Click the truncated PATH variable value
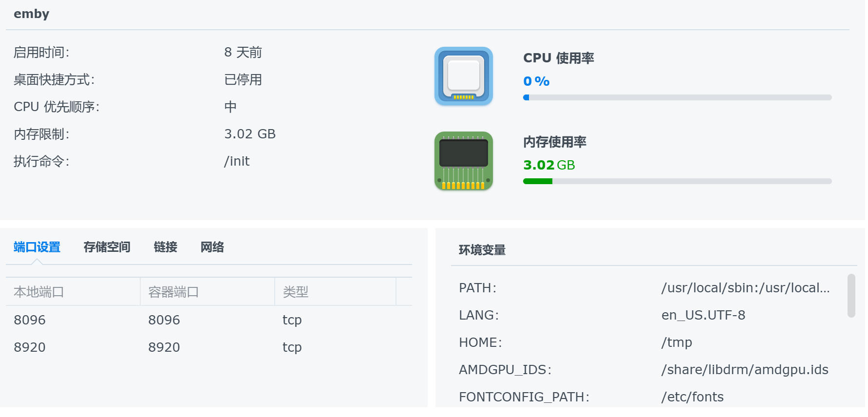The image size is (868, 417). click(745, 288)
